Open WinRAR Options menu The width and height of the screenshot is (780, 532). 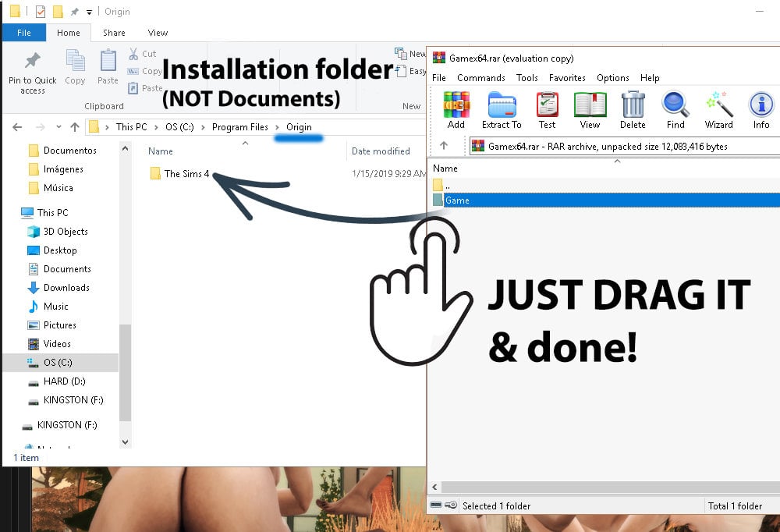pos(613,78)
